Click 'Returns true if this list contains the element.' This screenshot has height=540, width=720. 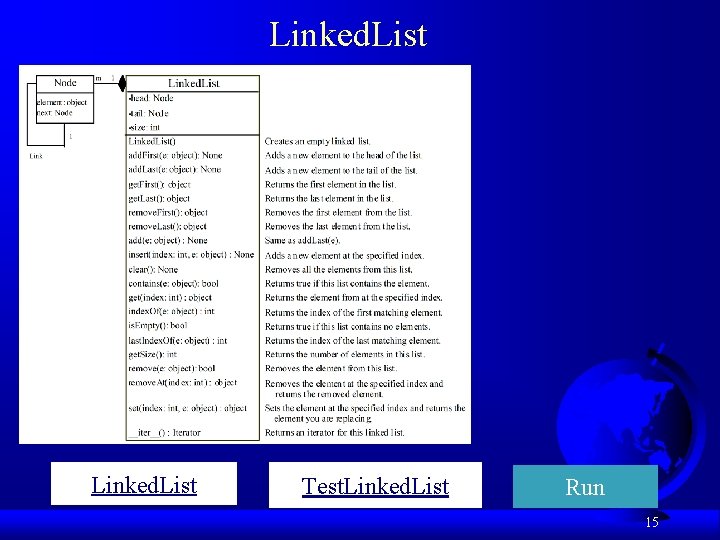(x=348, y=284)
